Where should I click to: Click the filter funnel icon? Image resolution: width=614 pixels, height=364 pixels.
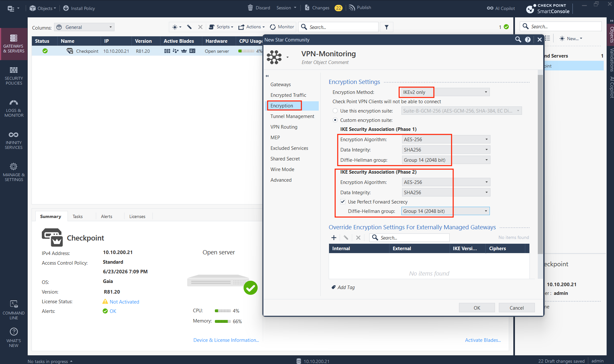387,27
